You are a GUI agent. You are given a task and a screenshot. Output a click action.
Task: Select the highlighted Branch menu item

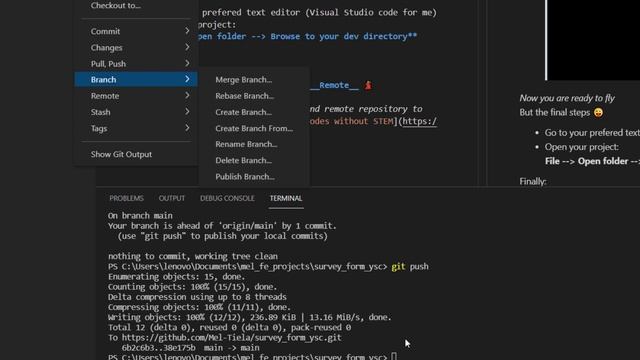pyautogui.click(x=136, y=80)
